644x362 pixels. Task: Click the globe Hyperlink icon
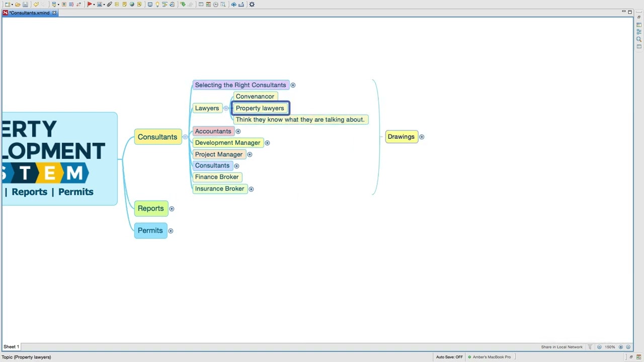pos(132,5)
